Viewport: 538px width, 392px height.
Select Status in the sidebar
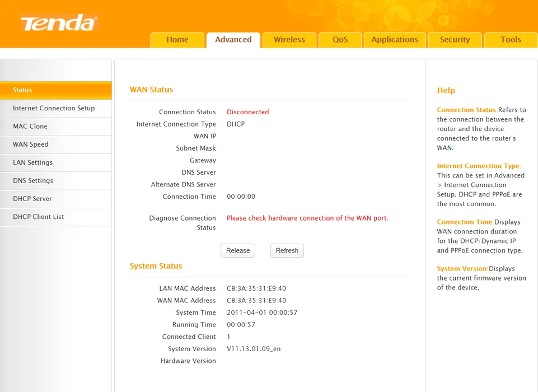pyautogui.click(x=56, y=90)
